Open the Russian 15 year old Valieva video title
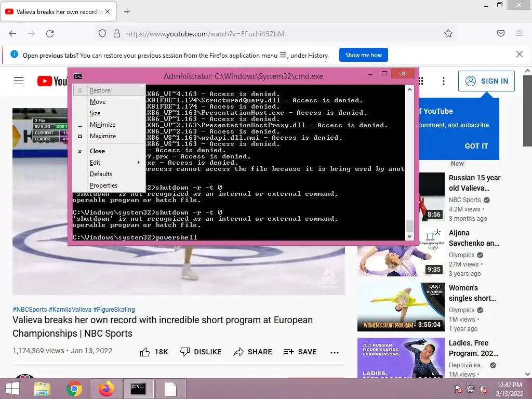 click(x=475, y=183)
